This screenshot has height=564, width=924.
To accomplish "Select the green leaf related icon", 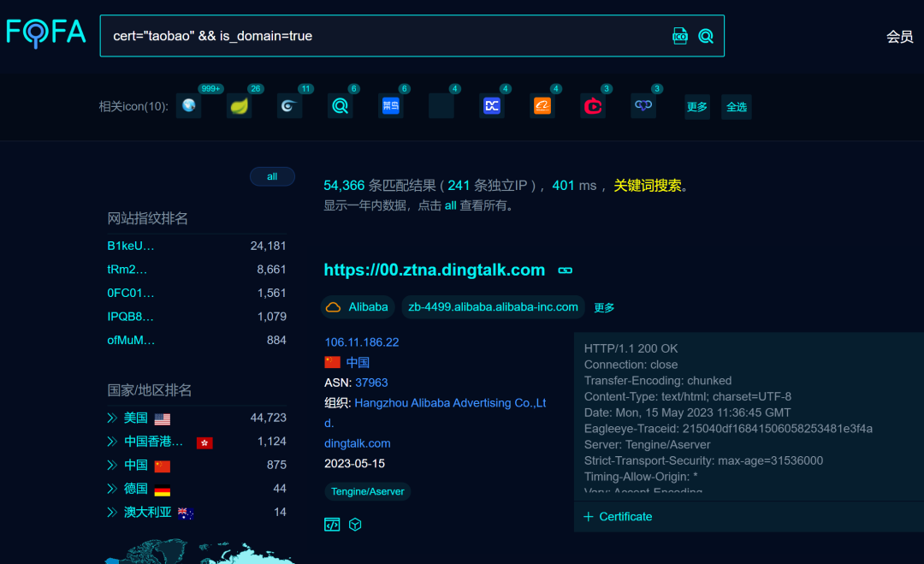I will [x=239, y=106].
